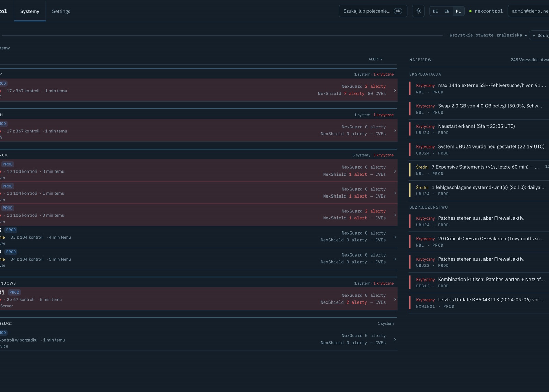
Task: Click the ⌘K shortcut badge
Action: coord(398,11)
